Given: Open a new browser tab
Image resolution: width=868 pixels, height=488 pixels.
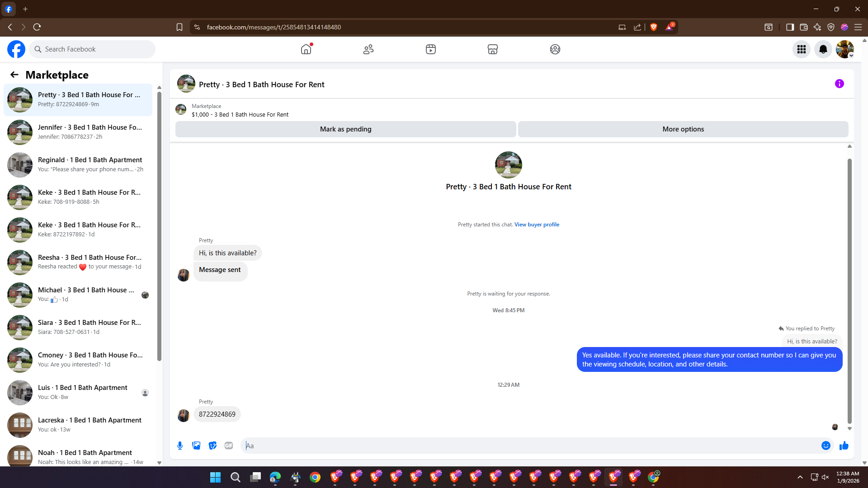Looking at the screenshot, I should 25,9.
